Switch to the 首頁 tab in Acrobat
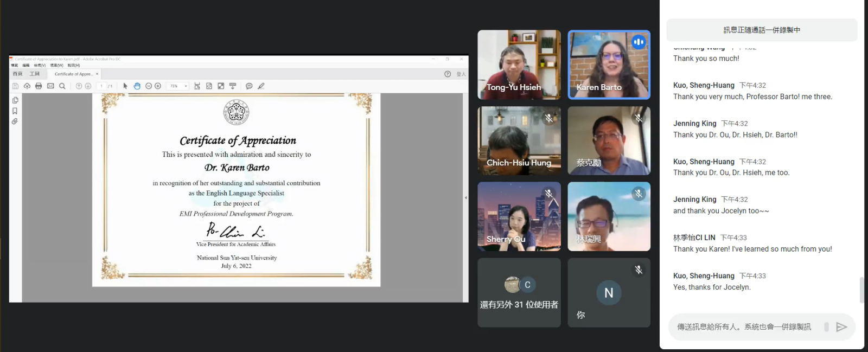Screen dimensions: 868x352 18,74
